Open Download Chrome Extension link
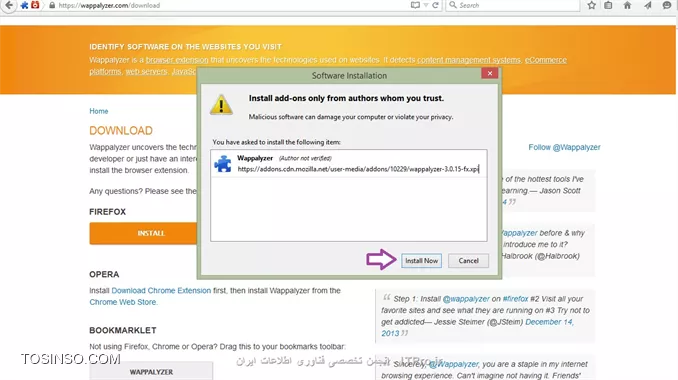 [x=161, y=291]
